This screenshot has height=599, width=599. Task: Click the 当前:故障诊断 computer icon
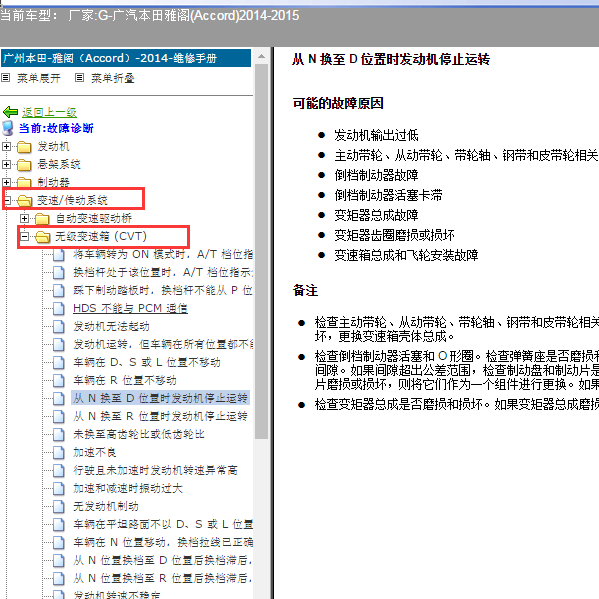click(x=8, y=128)
